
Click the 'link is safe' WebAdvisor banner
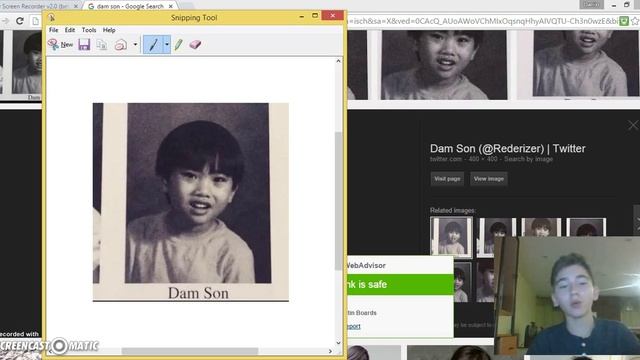(x=400, y=284)
